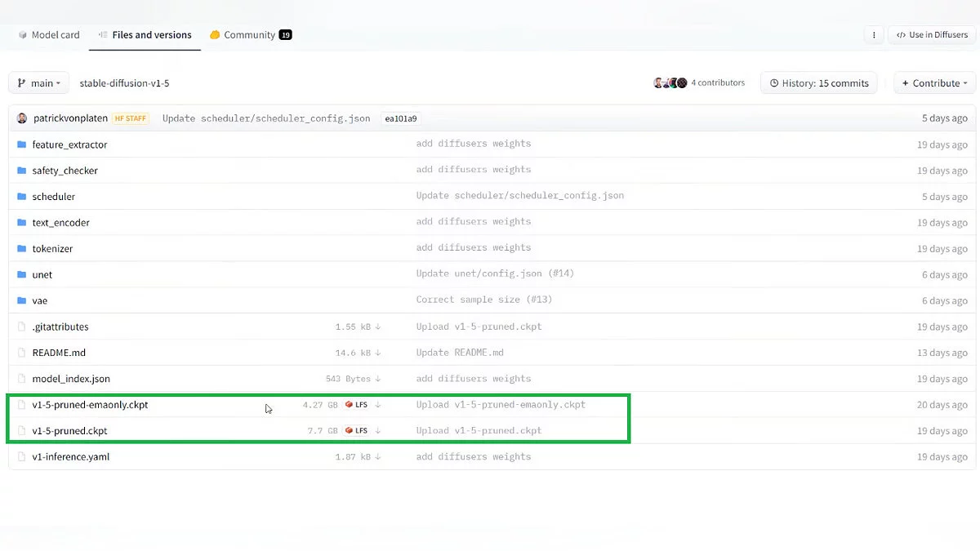980x551 pixels.
Task: Open v1-5-pruned-emaonly.ckpt file
Action: (x=90, y=405)
